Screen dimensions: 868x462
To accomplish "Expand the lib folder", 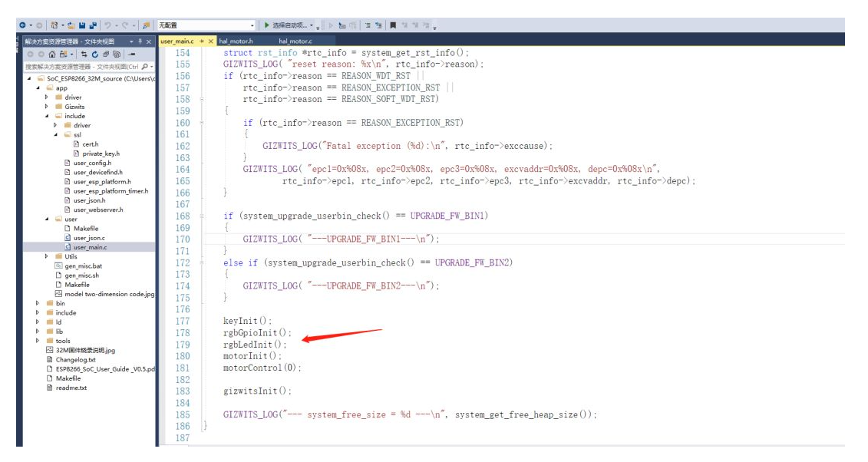I will coord(38,332).
